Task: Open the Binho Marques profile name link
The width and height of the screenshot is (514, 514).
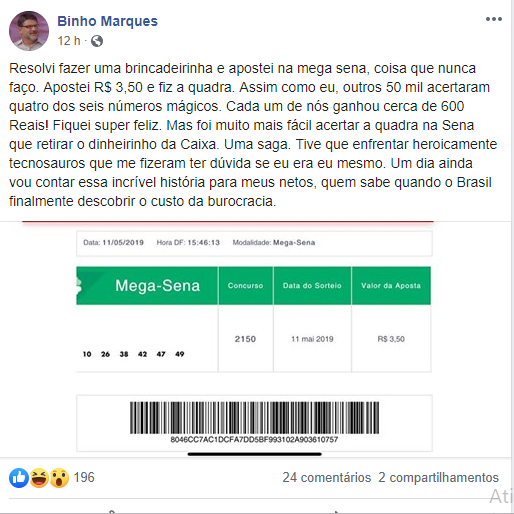Action: (107, 21)
